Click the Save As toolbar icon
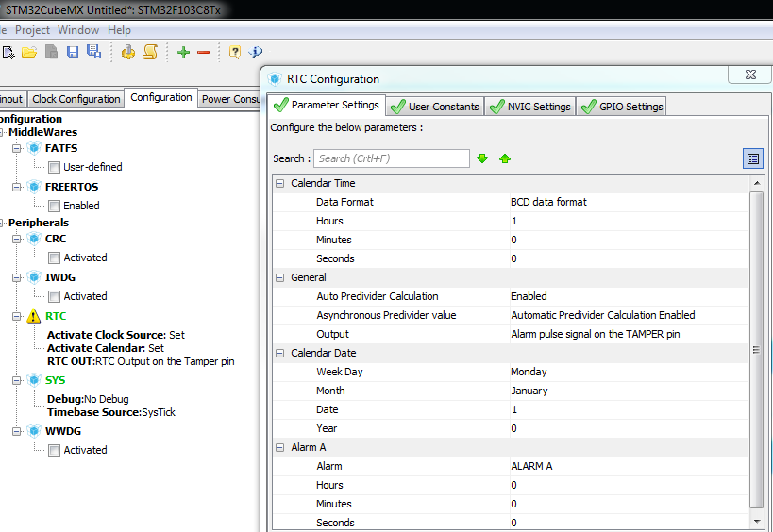The height and width of the screenshot is (532, 773). click(93, 52)
